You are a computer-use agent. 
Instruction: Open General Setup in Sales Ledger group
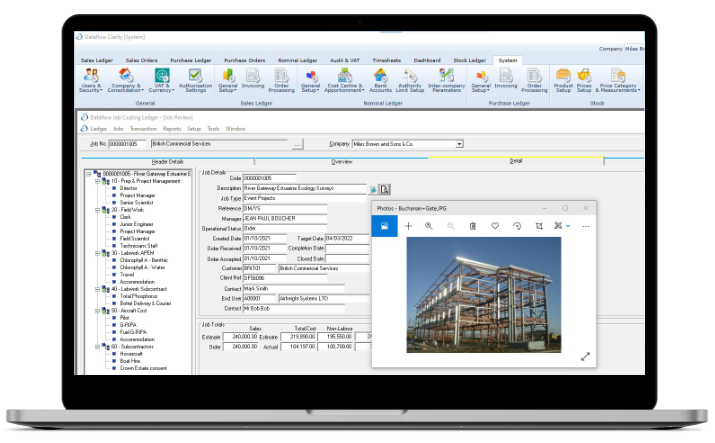pyautogui.click(x=228, y=80)
